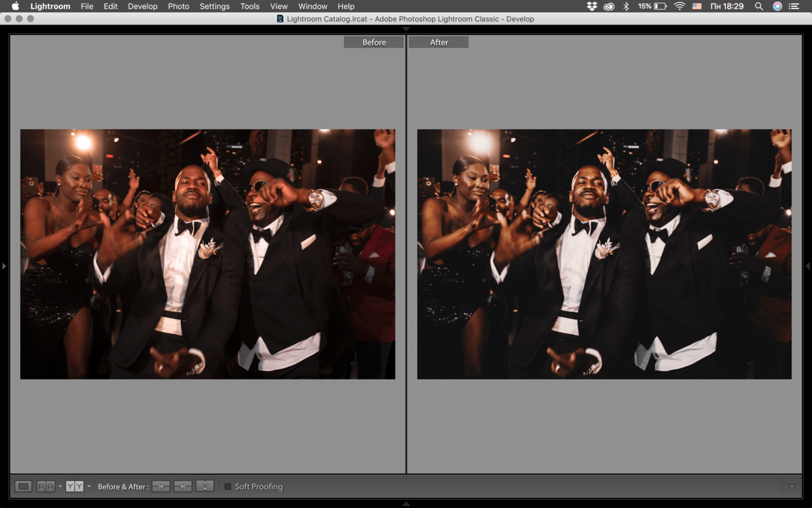Click the After preview photo
Viewport: 812px width, 508px height.
(x=604, y=254)
